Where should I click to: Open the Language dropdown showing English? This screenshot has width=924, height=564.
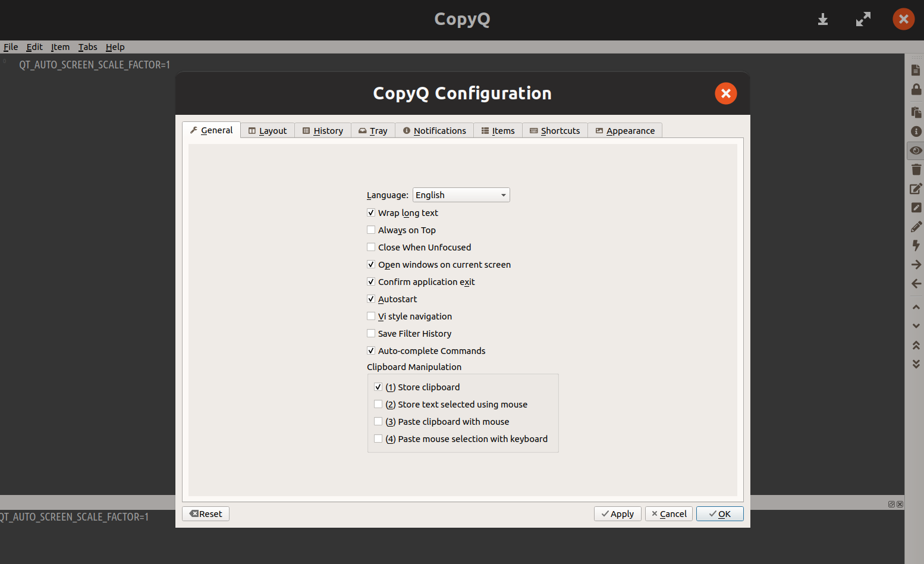[461, 195]
